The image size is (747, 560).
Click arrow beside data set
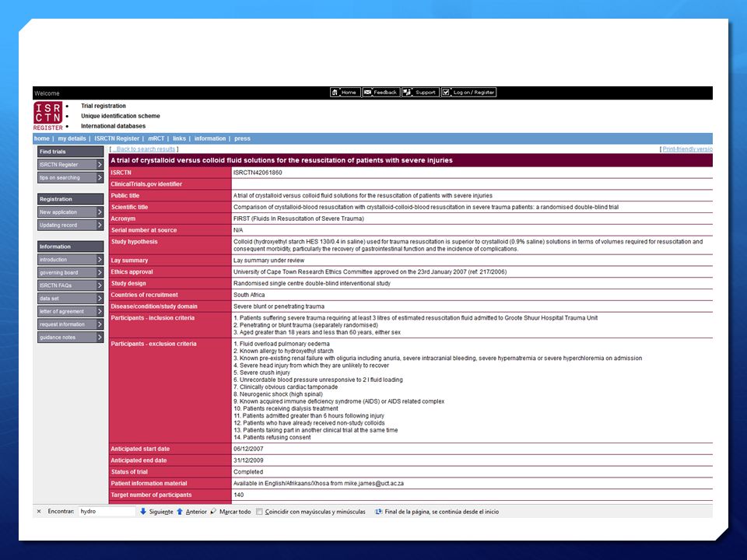point(100,299)
